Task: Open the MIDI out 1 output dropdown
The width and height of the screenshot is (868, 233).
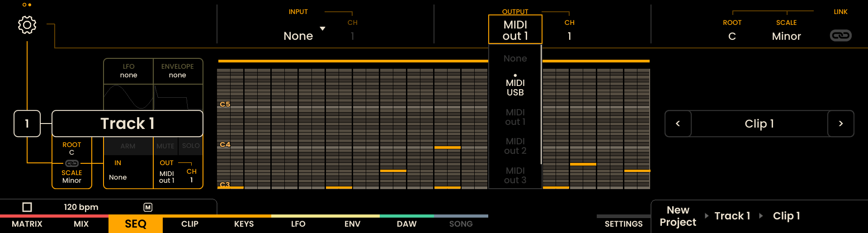Action: (515, 30)
